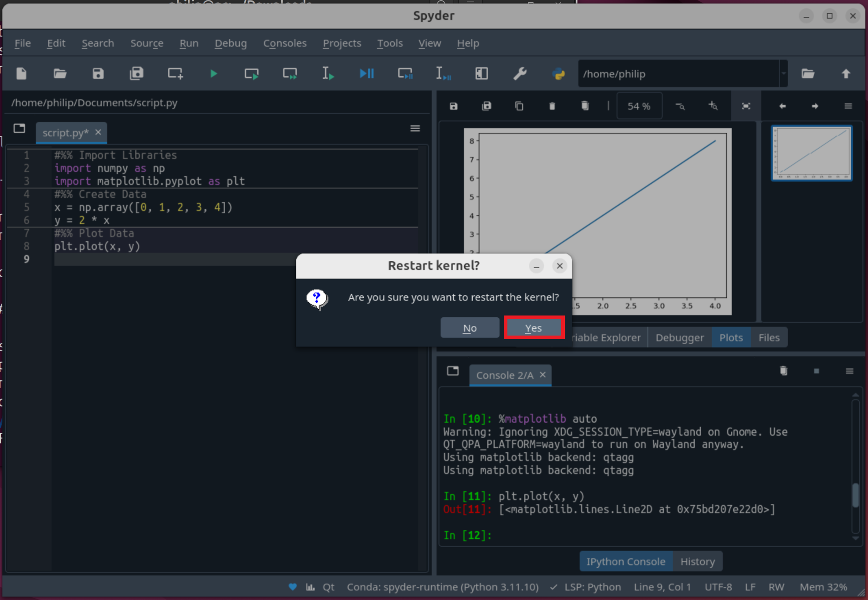The image size is (868, 600).
Task: Close the script.py editor tab
Action: 98,132
